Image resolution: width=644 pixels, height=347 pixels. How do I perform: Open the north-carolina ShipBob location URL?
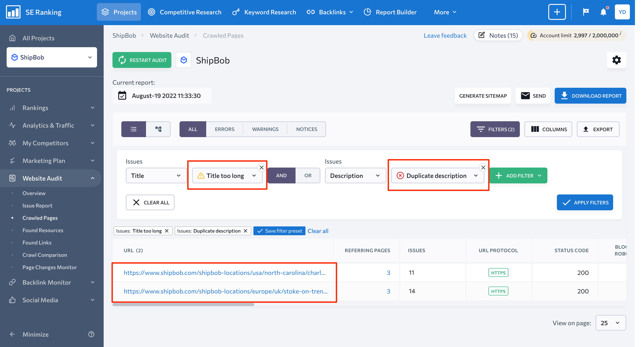pos(225,272)
